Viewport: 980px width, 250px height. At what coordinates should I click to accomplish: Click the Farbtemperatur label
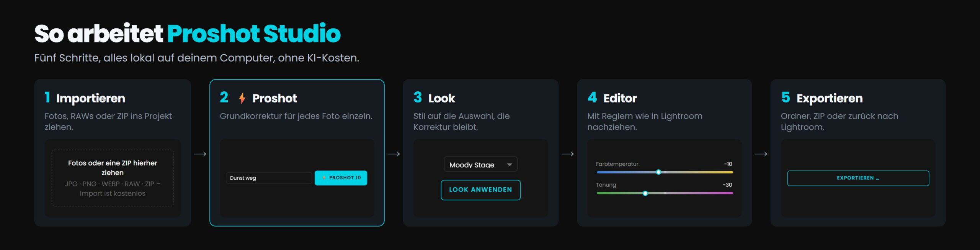(617, 164)
